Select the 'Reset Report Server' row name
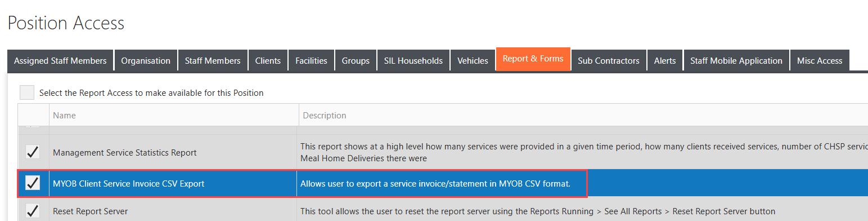The image size is (868, 221). [91, 211]
